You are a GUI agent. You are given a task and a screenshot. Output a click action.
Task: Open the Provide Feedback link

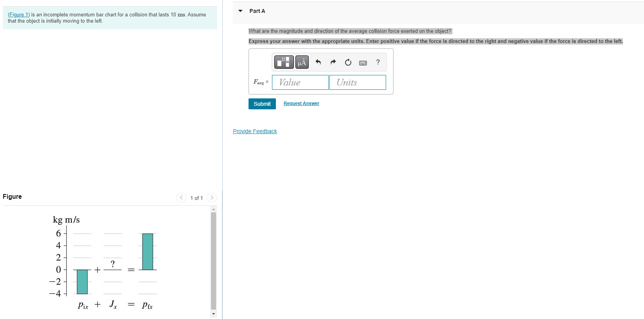pos(255,131)
